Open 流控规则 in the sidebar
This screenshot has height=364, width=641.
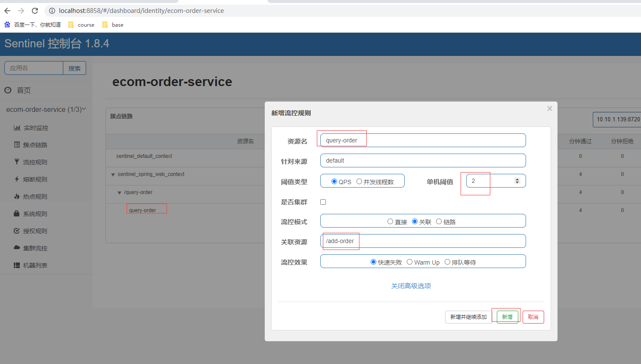coord(35,162)
